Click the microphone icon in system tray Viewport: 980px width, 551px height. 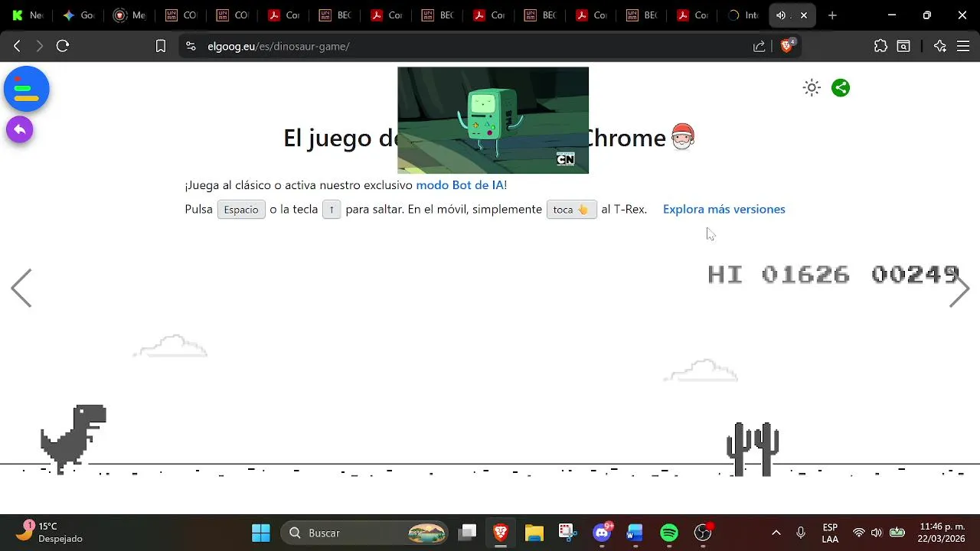[x=801, y=533]
